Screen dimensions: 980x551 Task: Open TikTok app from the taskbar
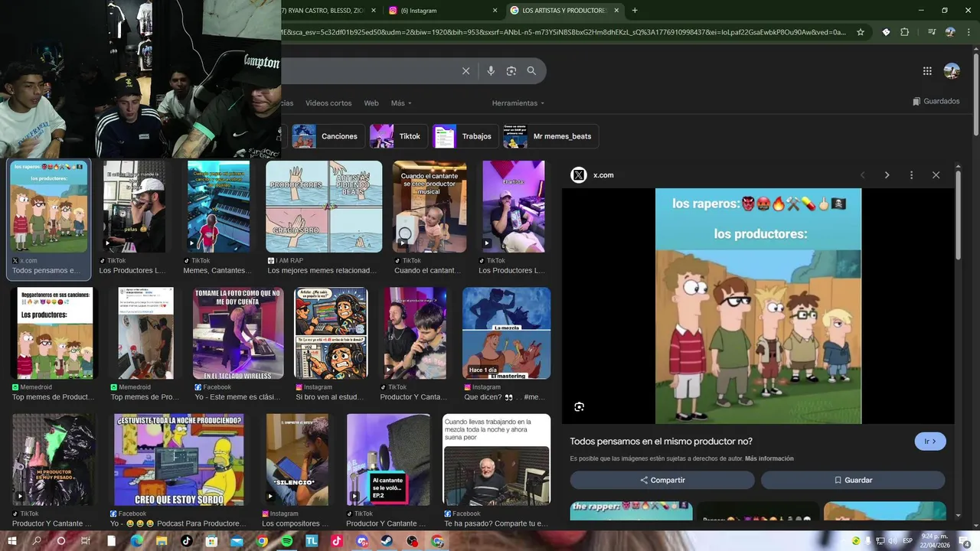186,541
